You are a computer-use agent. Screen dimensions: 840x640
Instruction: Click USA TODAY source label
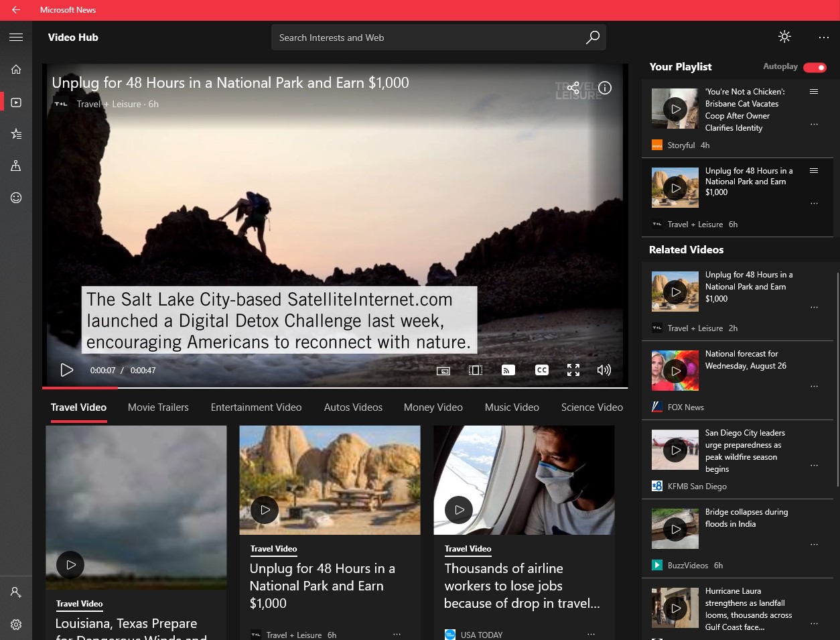(481, 635)
